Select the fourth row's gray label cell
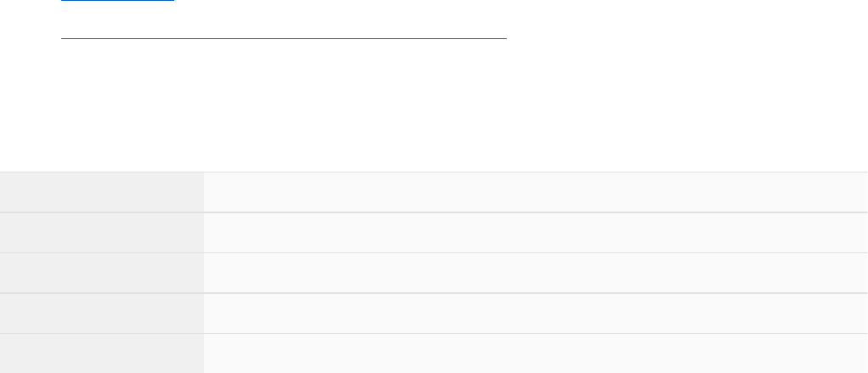The image size is (868, 373). tap(102, 313)
